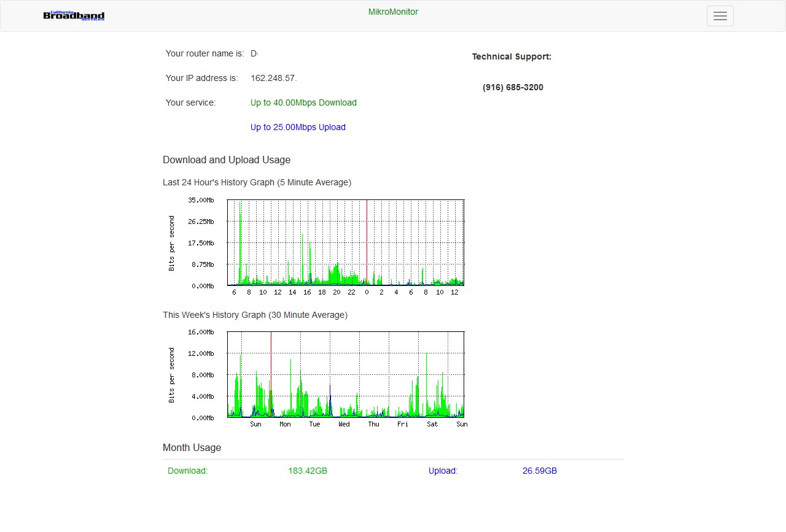Click the 'Up to 40.00Mbps Download' text
This screenshot has height=532, width=786.
303,102
